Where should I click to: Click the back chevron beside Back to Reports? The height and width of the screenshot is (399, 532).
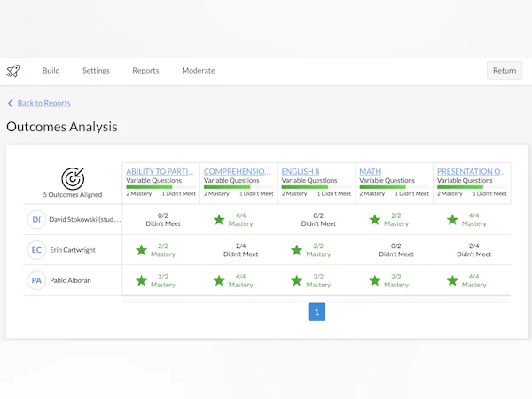point(11,103)
